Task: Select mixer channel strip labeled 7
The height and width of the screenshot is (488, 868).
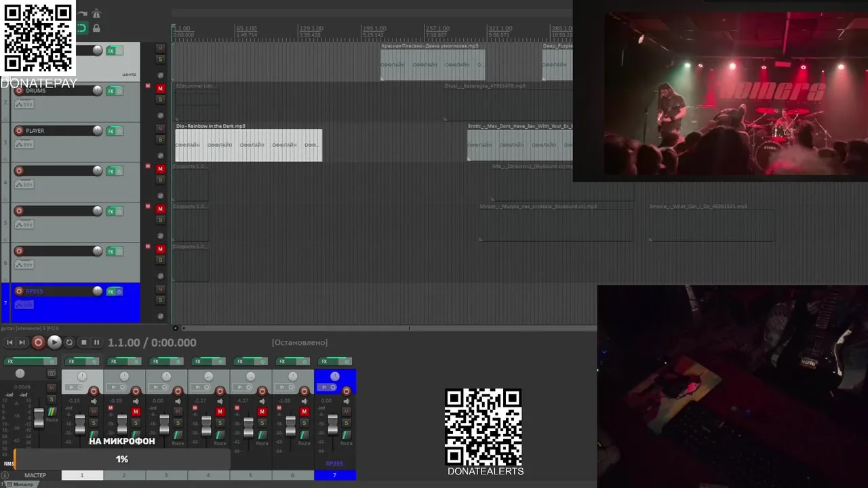Action: tap(334, 475)
